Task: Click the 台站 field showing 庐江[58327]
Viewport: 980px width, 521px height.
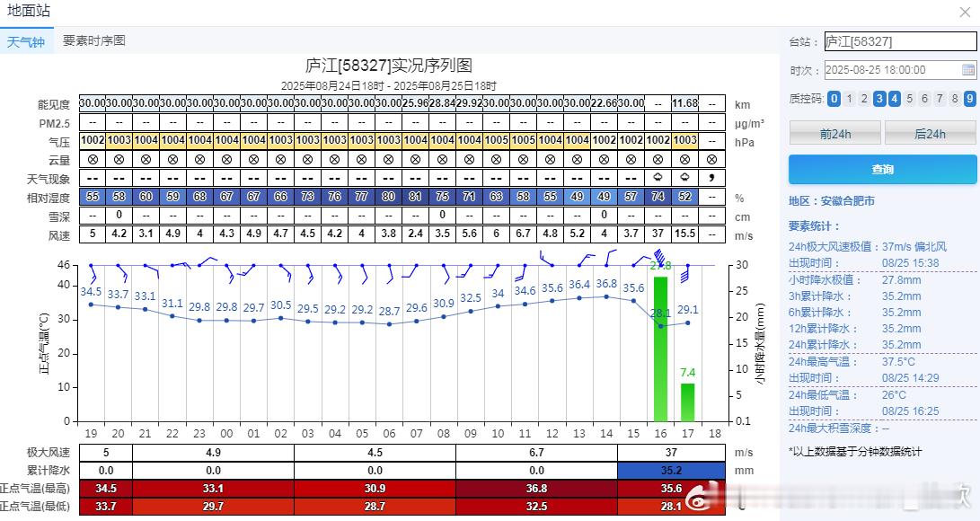Action: tap(901, 41)
